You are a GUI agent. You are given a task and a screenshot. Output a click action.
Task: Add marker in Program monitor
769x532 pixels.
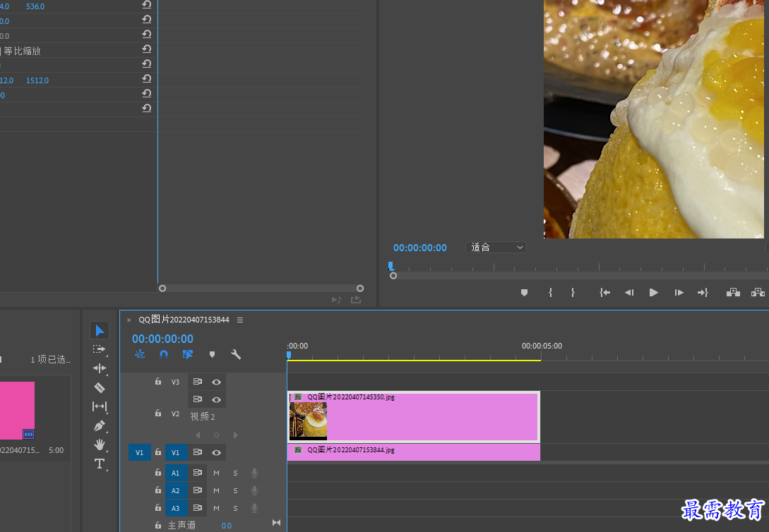(x=524, y=292)
